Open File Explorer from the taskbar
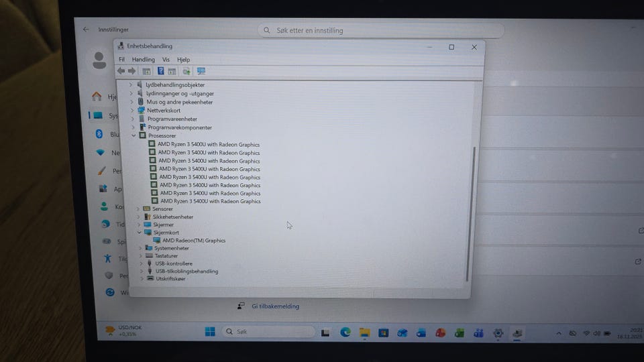 [364, 333]
